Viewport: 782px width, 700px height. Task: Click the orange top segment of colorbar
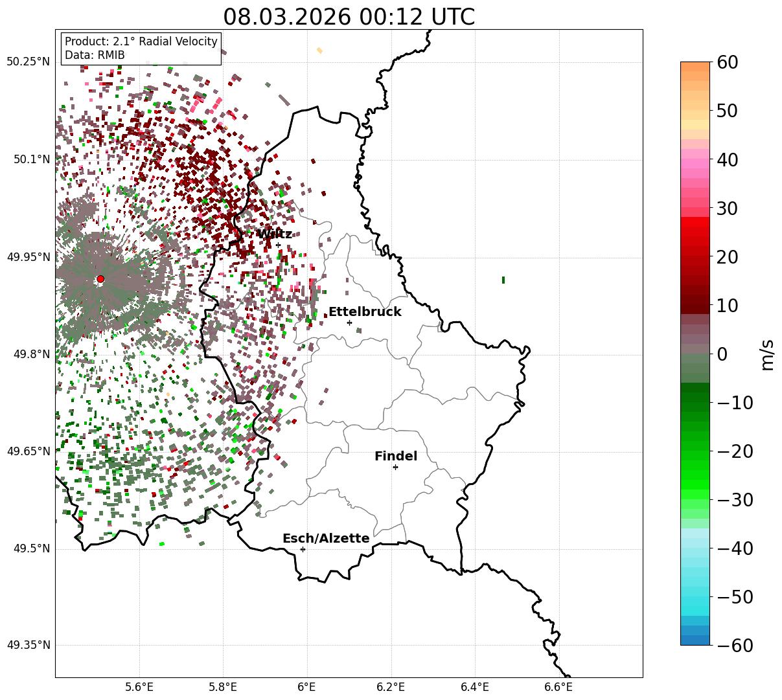click(x=695, y=67)
